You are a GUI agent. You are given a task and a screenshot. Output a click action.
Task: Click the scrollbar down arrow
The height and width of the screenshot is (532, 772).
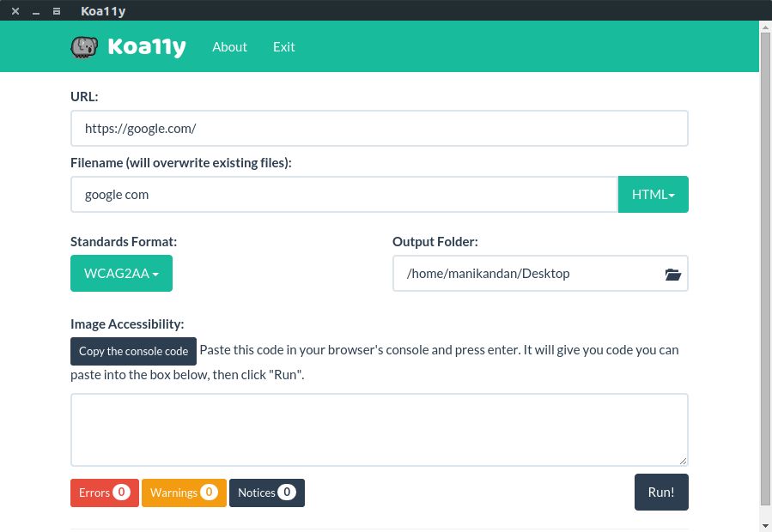(x=766, y=527)
